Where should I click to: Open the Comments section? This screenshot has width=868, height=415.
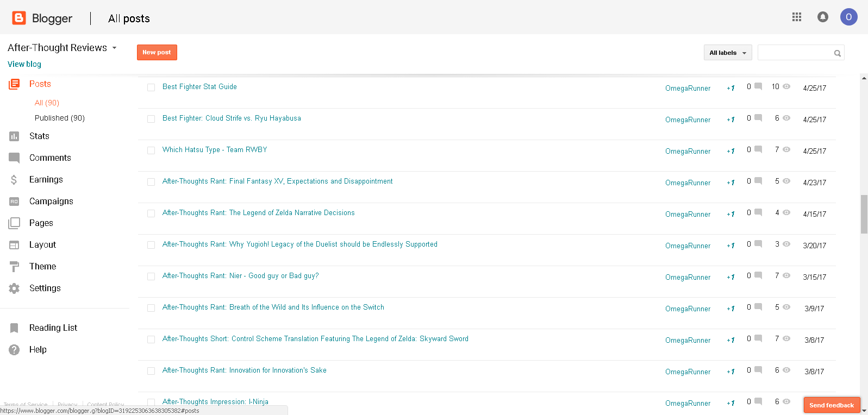(50, 158)
